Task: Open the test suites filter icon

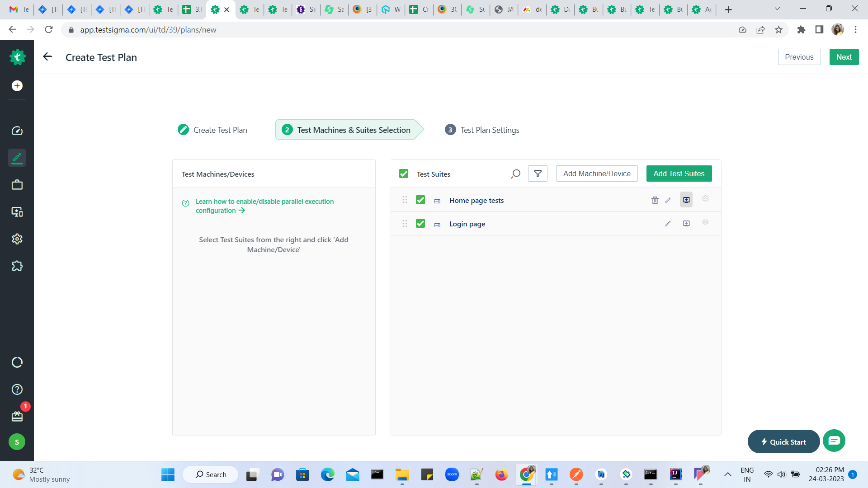Action: (x=538, y=174)
